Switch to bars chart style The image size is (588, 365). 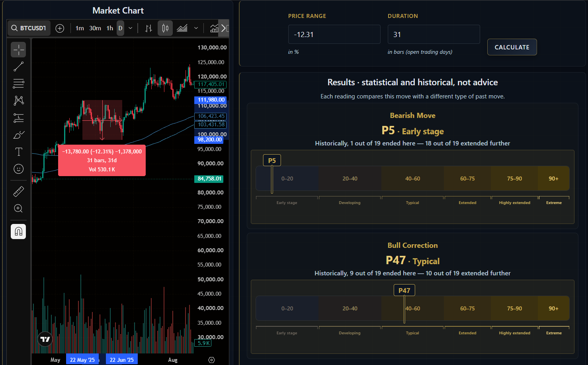click(148, 28)
